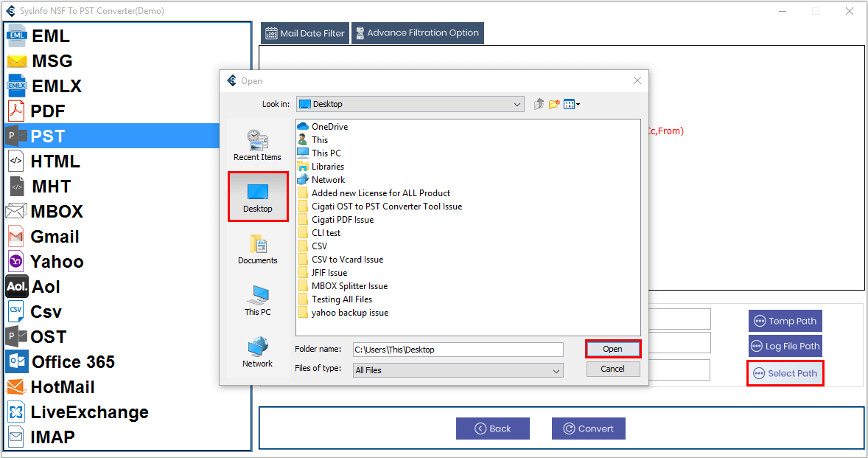
Task: Go to Desktop shortcut in dialog sidebar
Action: [257, 197]
